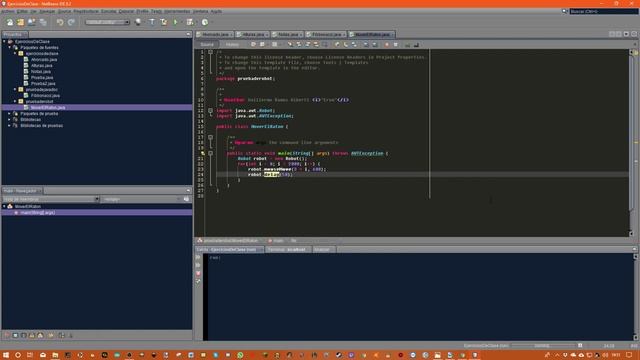Open Prueba.java in the project tree
The height and width of the screenshot is (360, 640).
42,78
